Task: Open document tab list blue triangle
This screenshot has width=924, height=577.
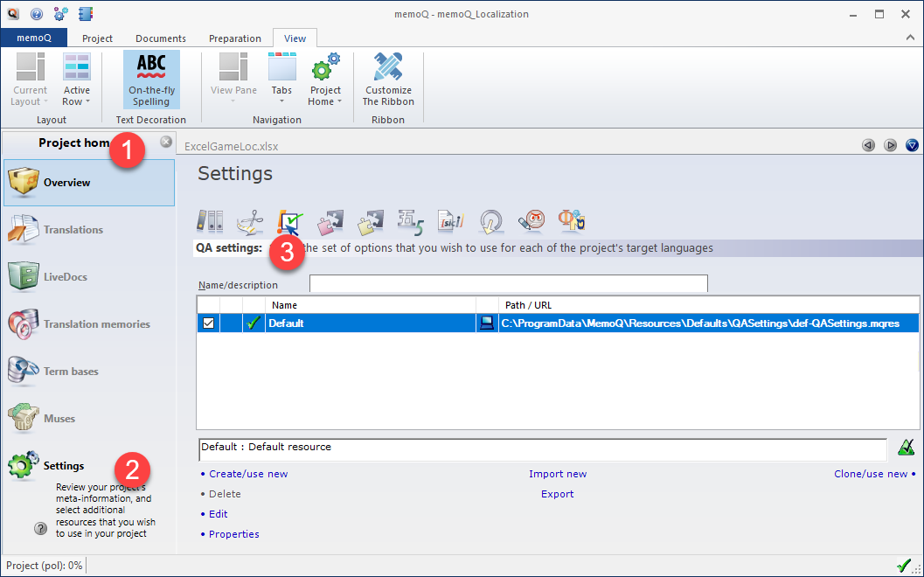Action: coord(912,145)
